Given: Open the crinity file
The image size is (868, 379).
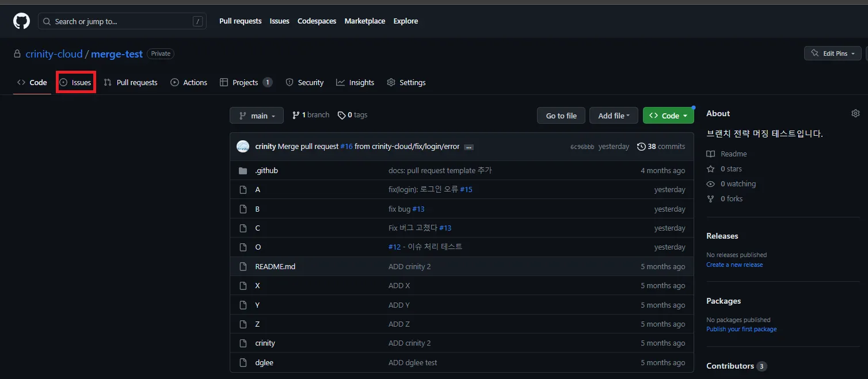Looking at the screenshot, I should pyautogui.click(x=265, y=343).
